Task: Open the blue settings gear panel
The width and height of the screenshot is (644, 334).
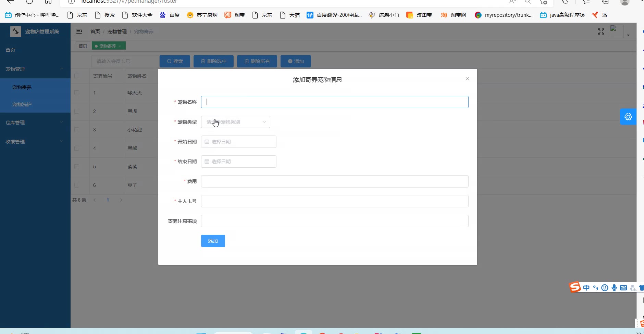Action: tap(628, 117)
